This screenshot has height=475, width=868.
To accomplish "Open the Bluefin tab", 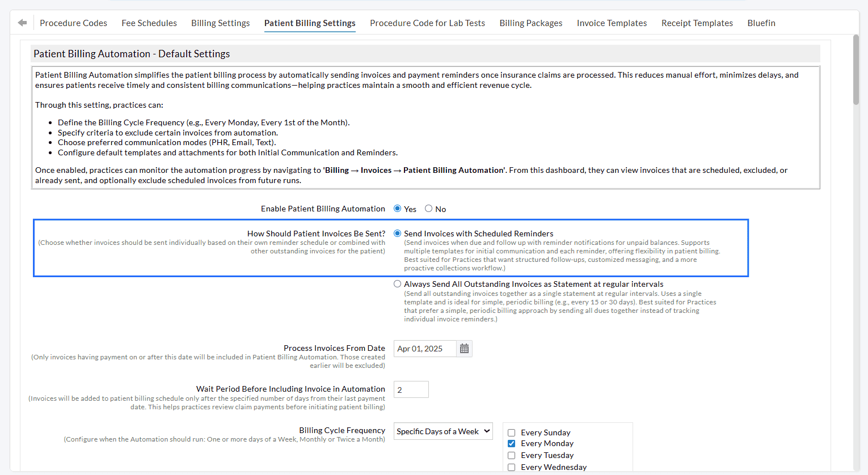I will tap(761, 23).
